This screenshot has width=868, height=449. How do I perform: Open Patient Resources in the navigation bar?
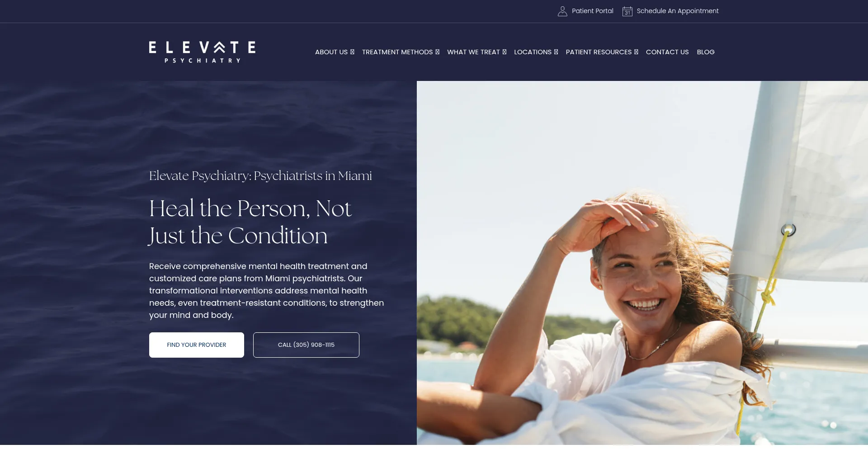[x=599, y=52]
